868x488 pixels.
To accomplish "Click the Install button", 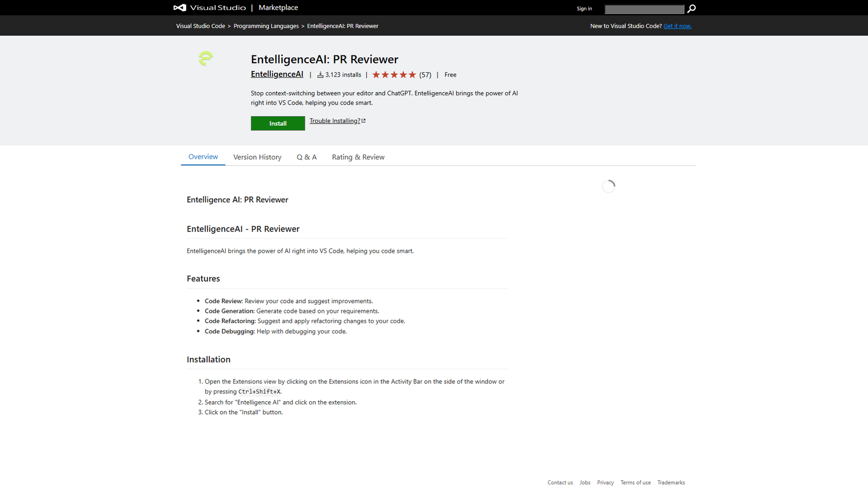I will (x=278, y=123).
